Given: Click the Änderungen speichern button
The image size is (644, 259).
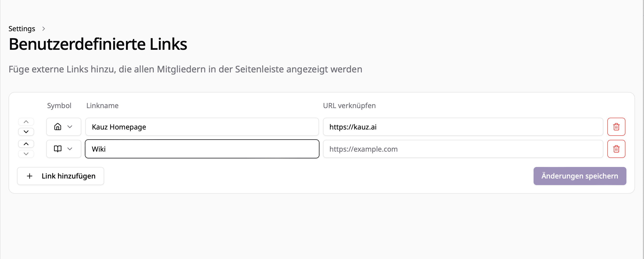Looking at the screenshot, I should point(579,176).
